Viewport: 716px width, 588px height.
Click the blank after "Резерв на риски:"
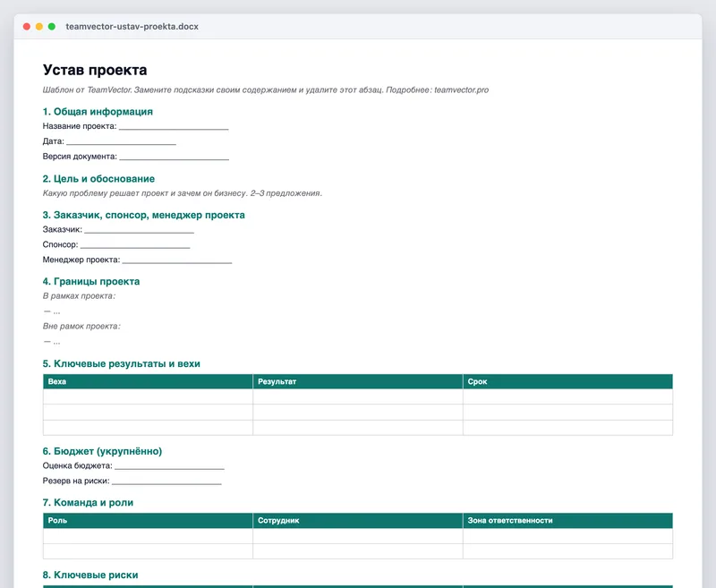[x=166, y=481]
